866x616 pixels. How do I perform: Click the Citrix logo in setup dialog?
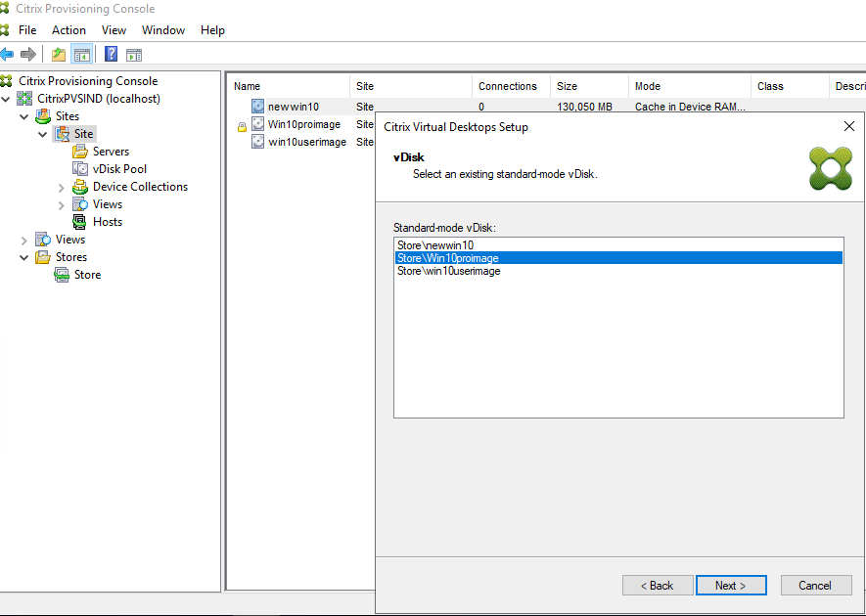tap(831, 169)
